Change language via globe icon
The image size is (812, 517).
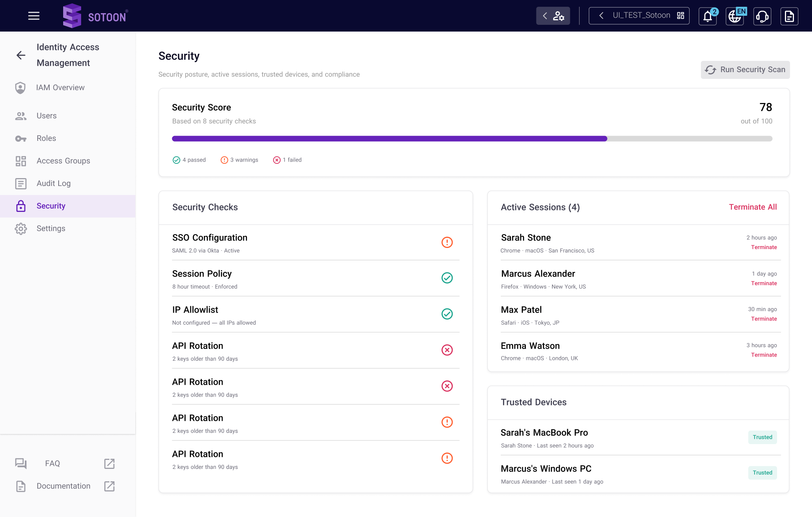click(735, 16)
